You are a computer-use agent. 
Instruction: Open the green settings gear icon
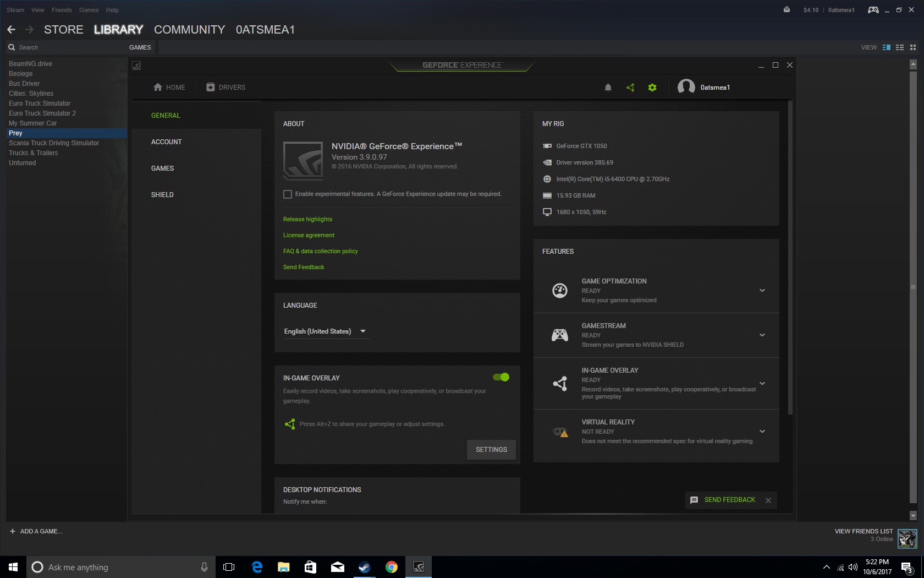(x=652, y=88)
